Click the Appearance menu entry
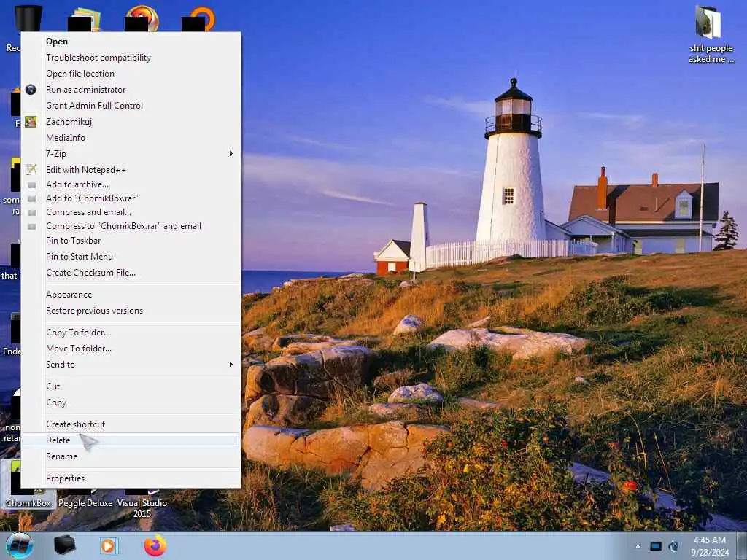 point(131,295)
